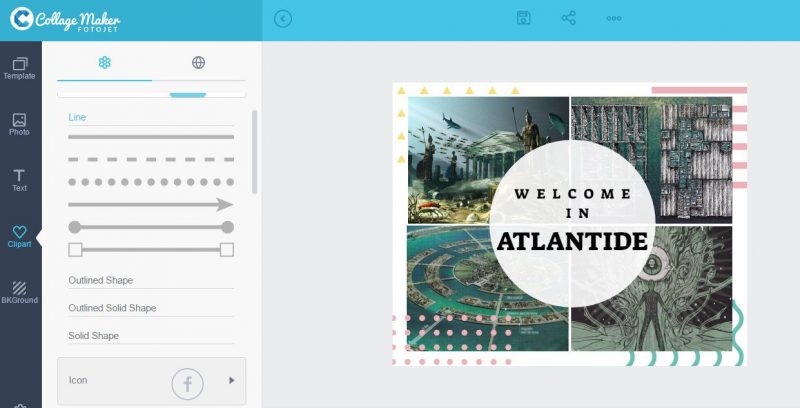
Task: Select the WELCOME text on the collage
Action: (572, 194)
